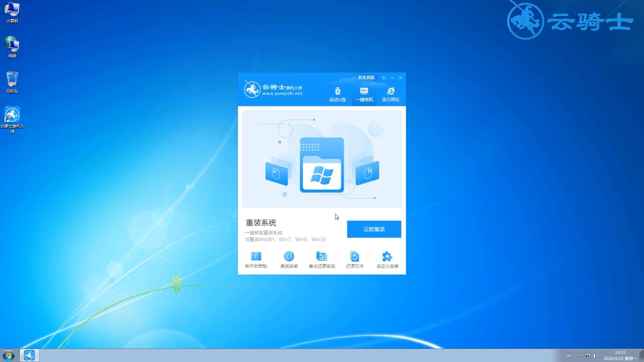
Task: Open the hamburger menu in title bar
Action: click(x=384, y=78)
